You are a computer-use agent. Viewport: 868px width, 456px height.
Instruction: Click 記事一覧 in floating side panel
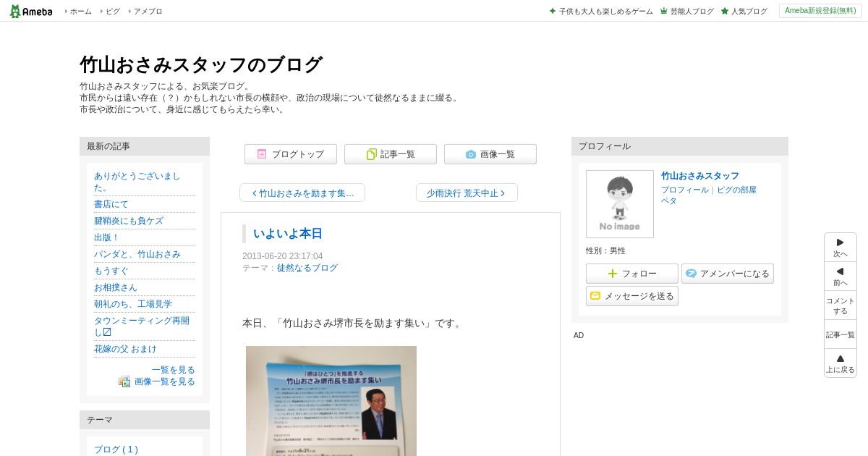click(841, 334)
